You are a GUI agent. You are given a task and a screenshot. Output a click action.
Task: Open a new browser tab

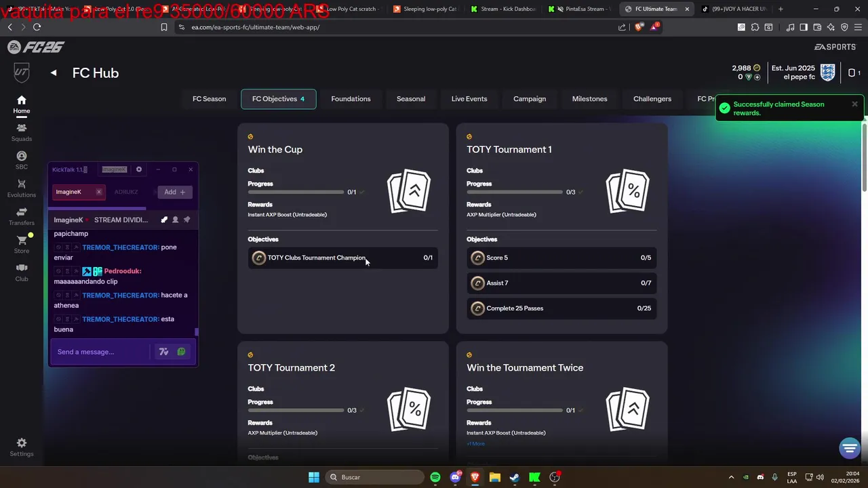coord(781,9)
